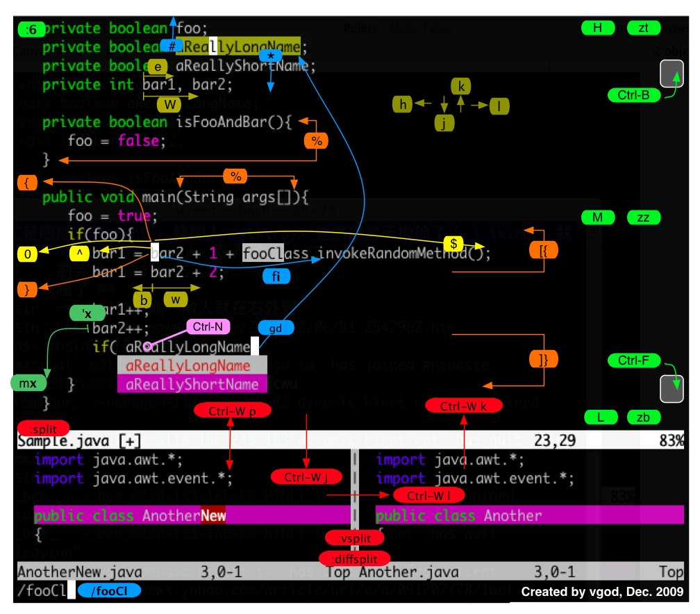Click the green M key badge
This screenshot has height=614, width=700.
pyautogui.click(x=598, y=217)
